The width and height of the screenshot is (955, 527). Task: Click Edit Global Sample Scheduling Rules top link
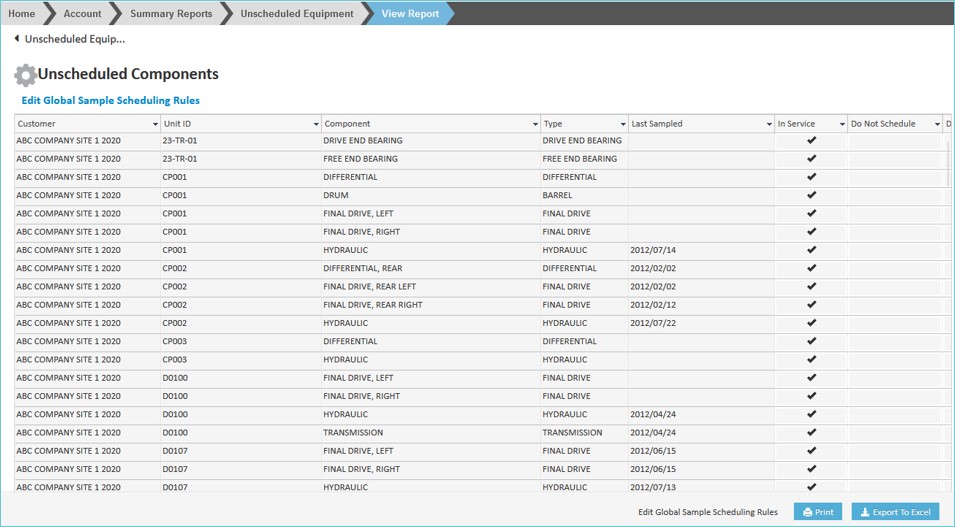coord(111,101)
